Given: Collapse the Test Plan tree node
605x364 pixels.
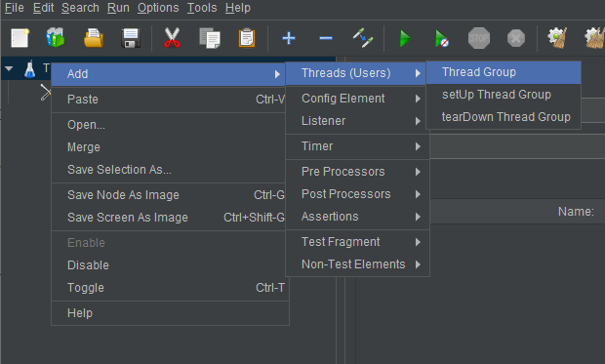Looking at the screenshot, I should pyautogui.click(x=9, y=68).
